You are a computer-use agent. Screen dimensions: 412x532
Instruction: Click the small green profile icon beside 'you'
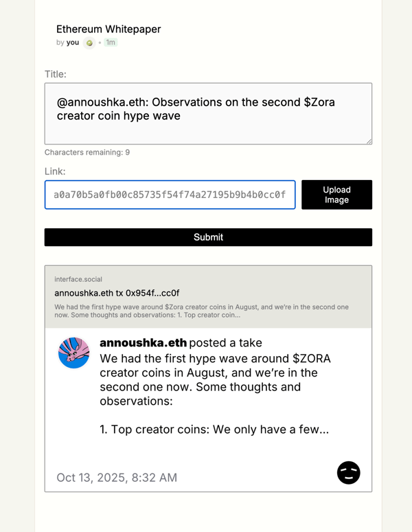89,43
